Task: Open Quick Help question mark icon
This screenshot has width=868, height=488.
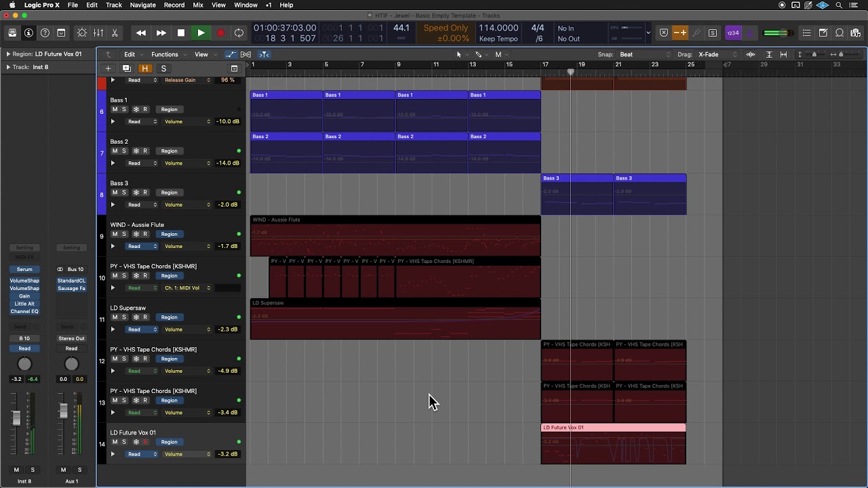Action: click(x=45, y=33)
